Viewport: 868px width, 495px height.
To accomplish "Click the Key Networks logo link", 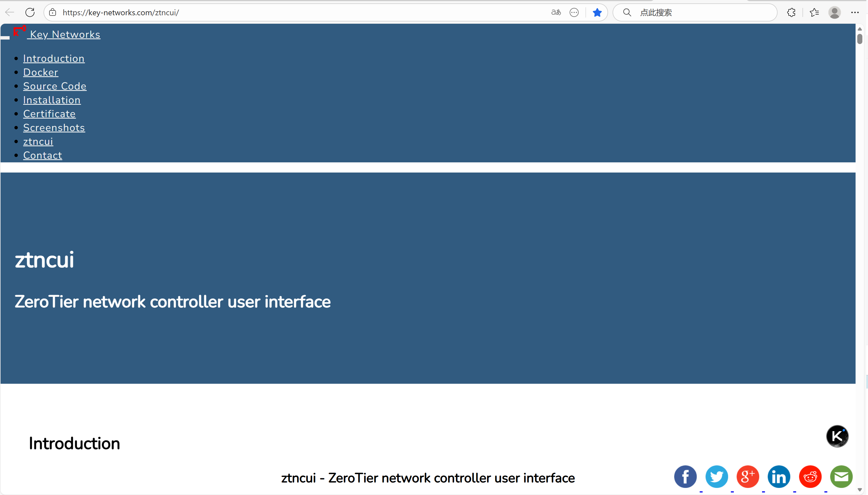I will [x=65, y=34].
